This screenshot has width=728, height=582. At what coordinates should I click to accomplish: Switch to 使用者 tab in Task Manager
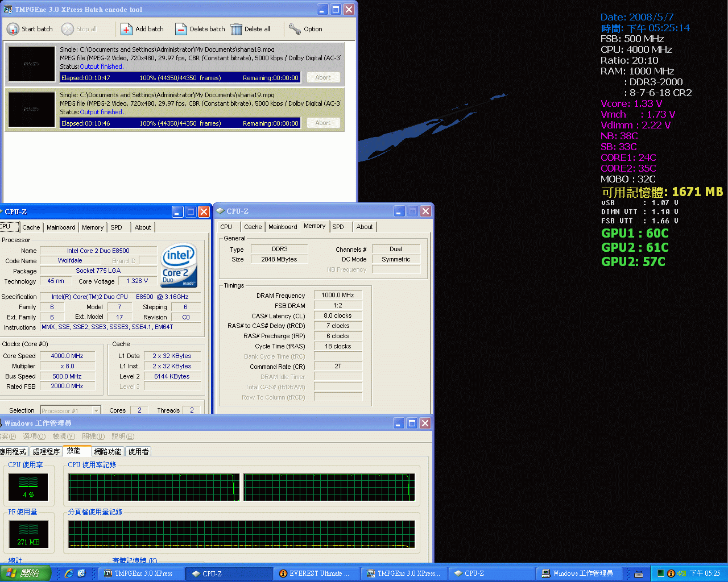coord(138,451)
